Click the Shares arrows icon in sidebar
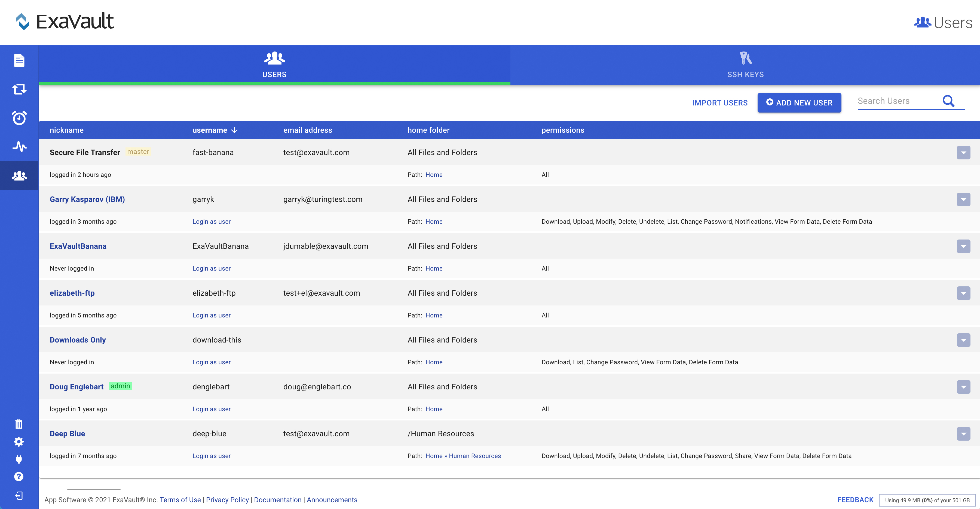 pyautogui.click(x=19, y=89)
